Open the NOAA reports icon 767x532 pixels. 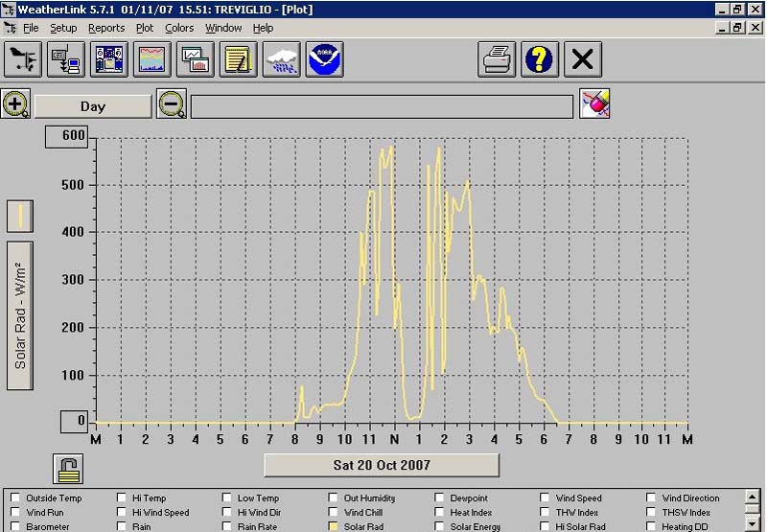tap(324, 59)
